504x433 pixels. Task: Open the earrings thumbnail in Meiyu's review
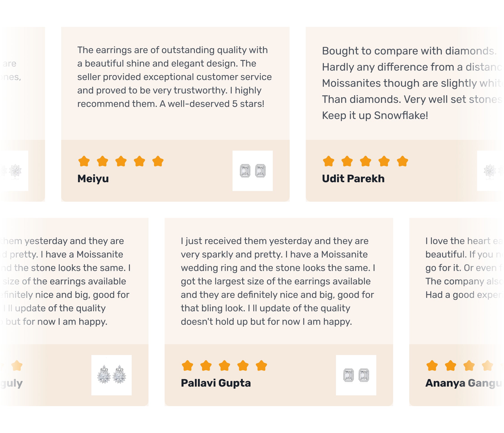pos(252,171)
